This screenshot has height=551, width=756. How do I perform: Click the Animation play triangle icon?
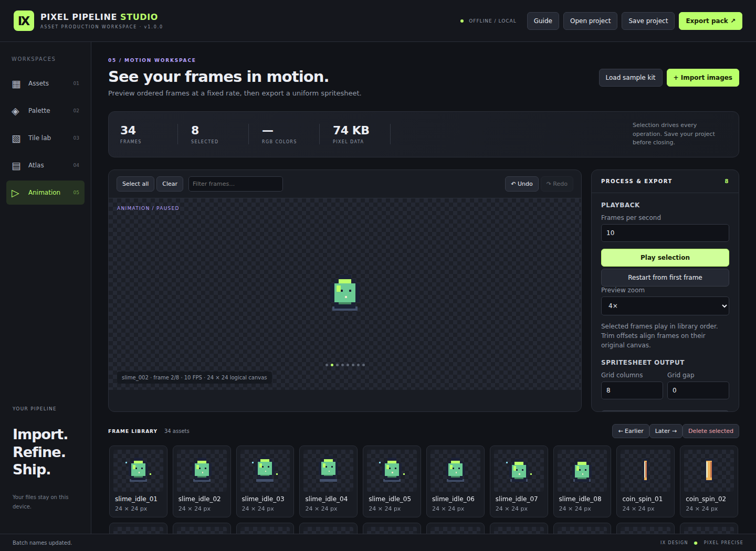[16, 193]
